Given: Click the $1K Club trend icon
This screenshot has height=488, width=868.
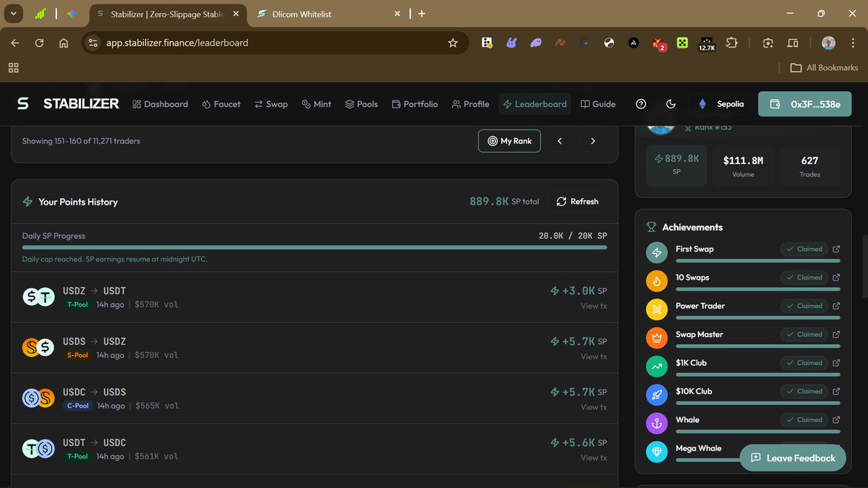Looking at the screenshot, I should coord(657,367).
